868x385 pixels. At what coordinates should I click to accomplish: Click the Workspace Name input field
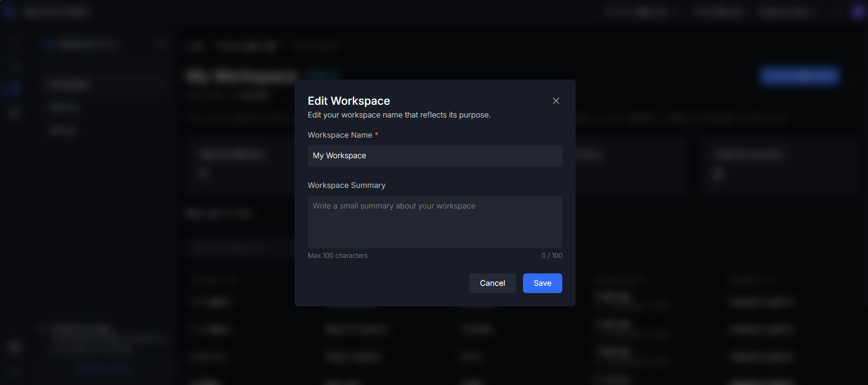[x=435, y=156]
